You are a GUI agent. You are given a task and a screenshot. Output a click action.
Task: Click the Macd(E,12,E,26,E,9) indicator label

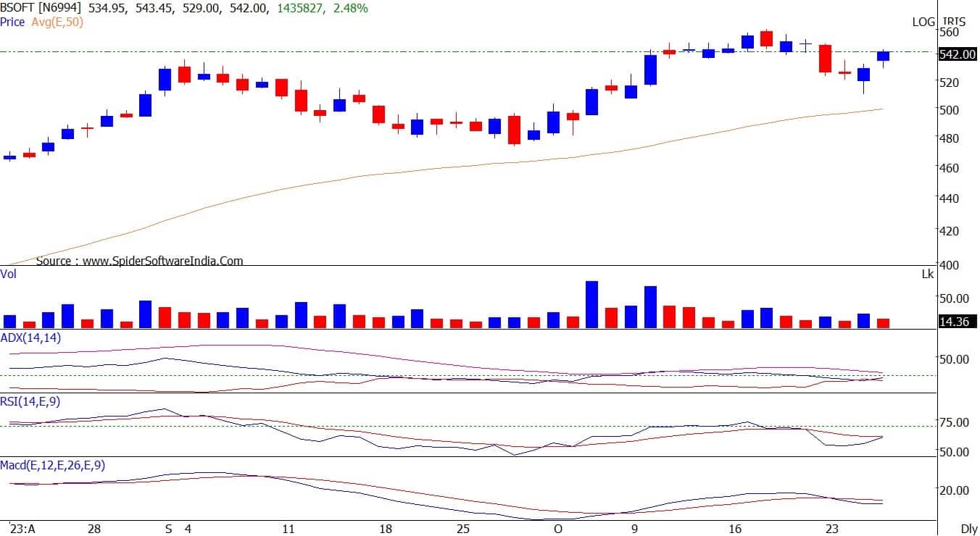tap(53, 465)
